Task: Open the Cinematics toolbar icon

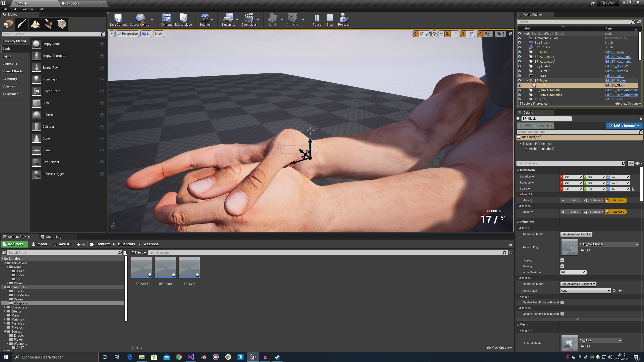Action: 249,20
